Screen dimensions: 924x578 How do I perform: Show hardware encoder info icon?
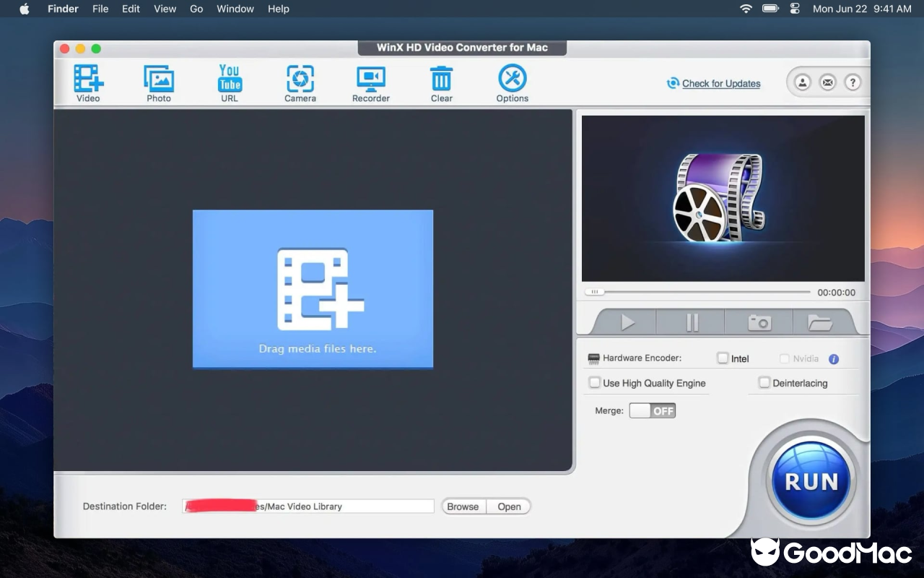834,358
